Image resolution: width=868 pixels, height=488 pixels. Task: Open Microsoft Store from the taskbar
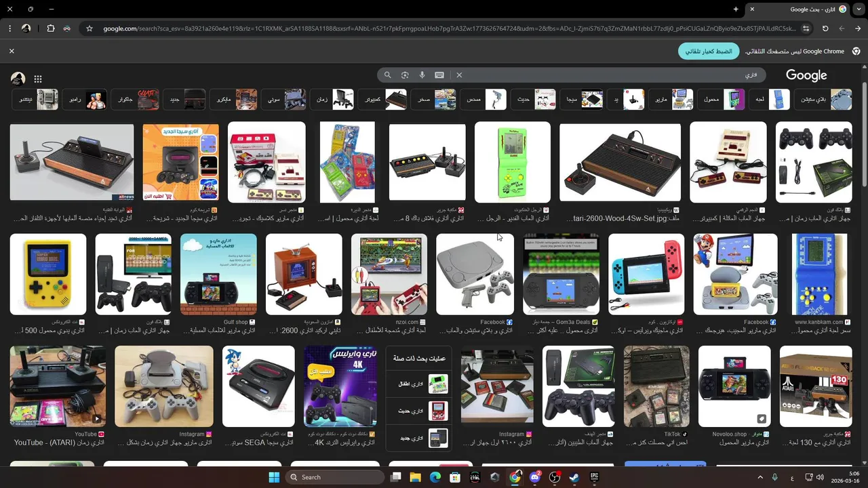click(455, 477)
